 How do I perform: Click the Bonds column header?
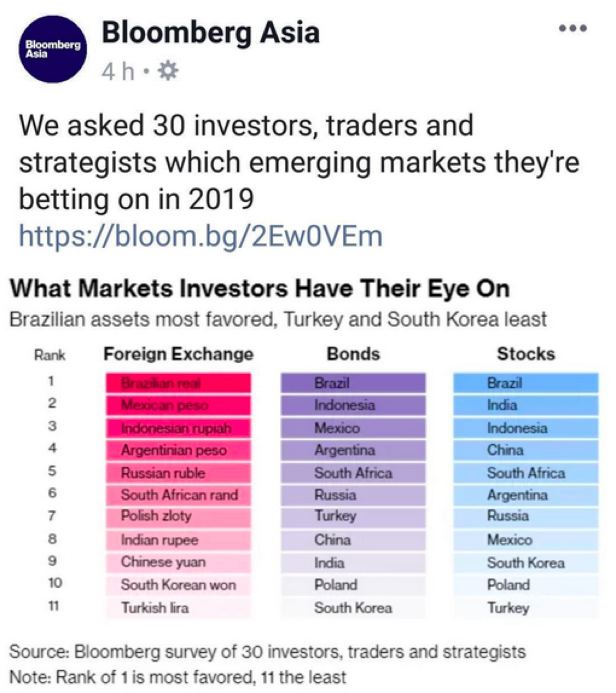tap(353, 354)
